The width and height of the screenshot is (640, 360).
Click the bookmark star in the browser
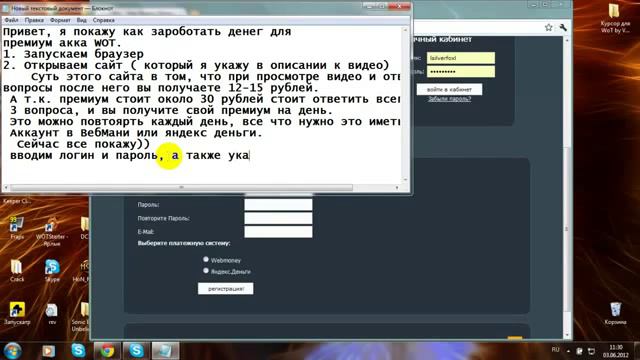click(549, 27)
